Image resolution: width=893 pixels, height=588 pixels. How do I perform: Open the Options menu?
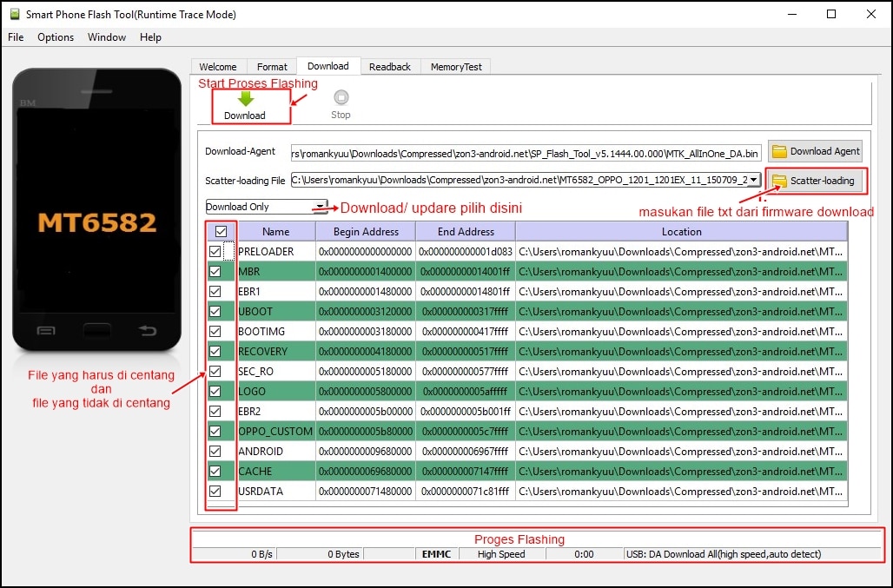(x=56, y=37)
